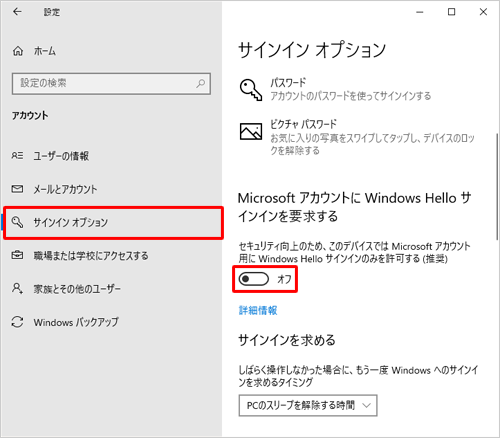Open メールとアカウント settings page
Viewport: 500px width, 438px height.
[112, 189]
